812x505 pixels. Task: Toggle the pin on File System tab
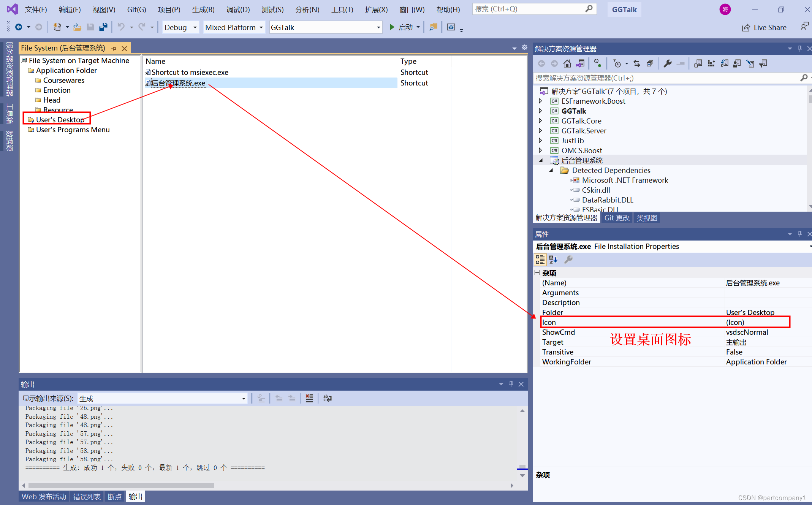point(114,49)
